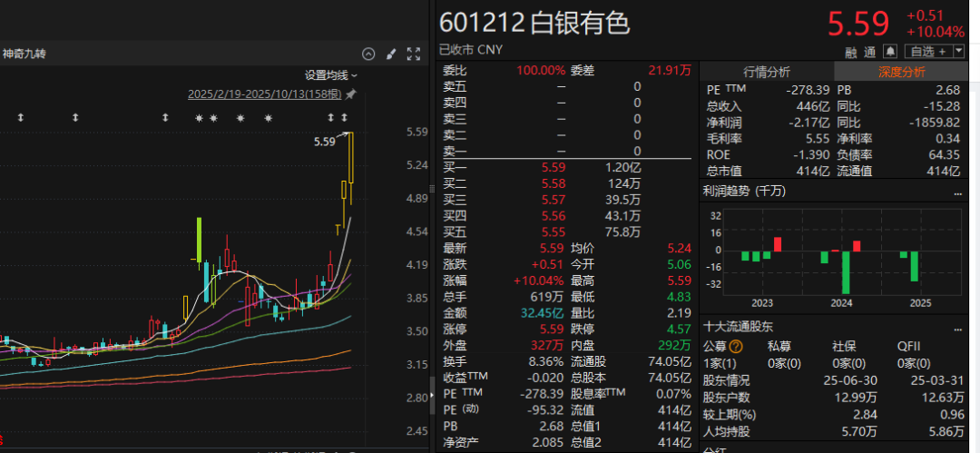
Task: Click the +10.04% change in the header
Action: point(936,32)
